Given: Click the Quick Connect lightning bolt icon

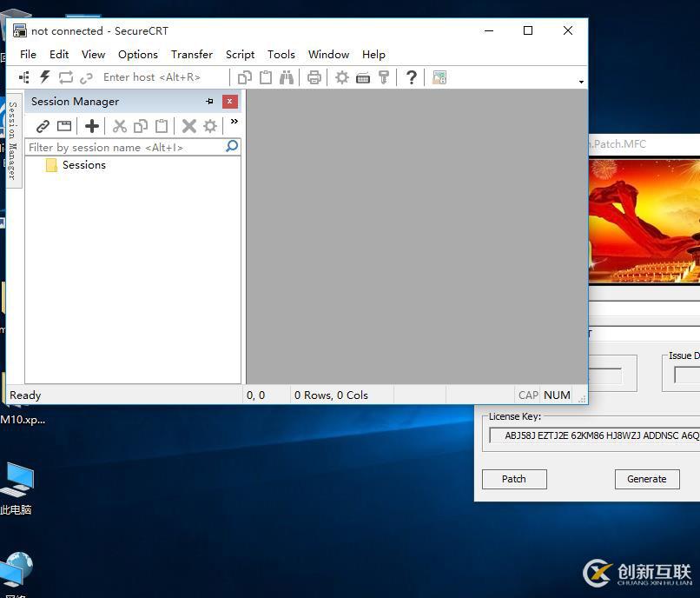Looking at the screenshot, I should pos(44,77).
